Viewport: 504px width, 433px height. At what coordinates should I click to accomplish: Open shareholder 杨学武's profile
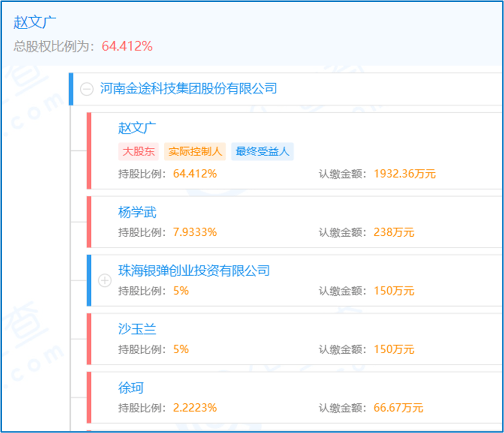pos(137,212)
